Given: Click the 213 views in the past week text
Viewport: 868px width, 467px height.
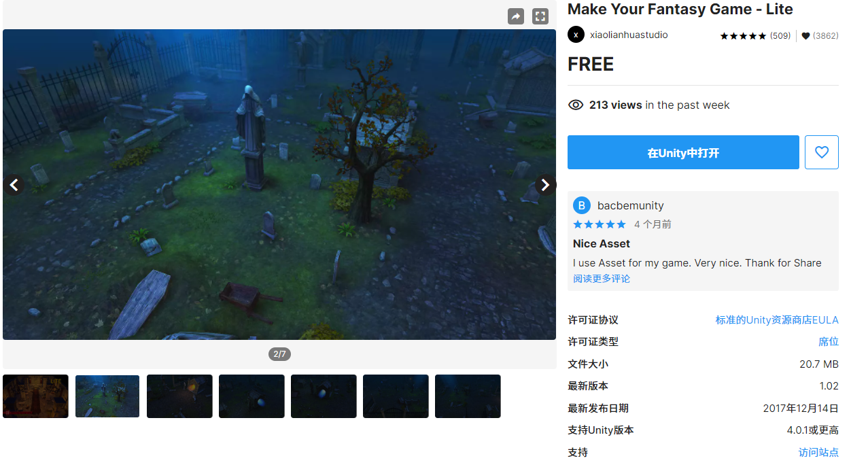Looking at the screenshot, I should pyautogui.click(x=659, y=105).
